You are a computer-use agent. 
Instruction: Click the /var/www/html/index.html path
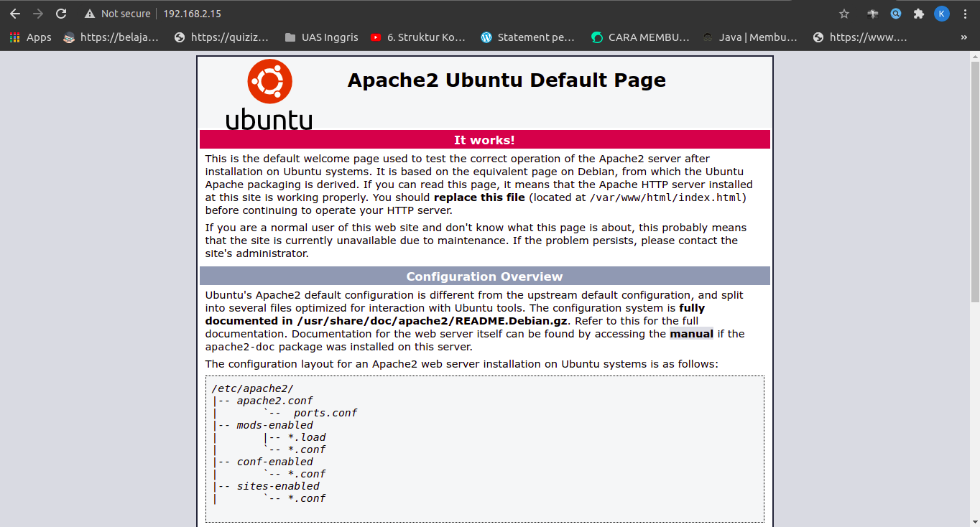pyautogui.click(x=667, y=197)
